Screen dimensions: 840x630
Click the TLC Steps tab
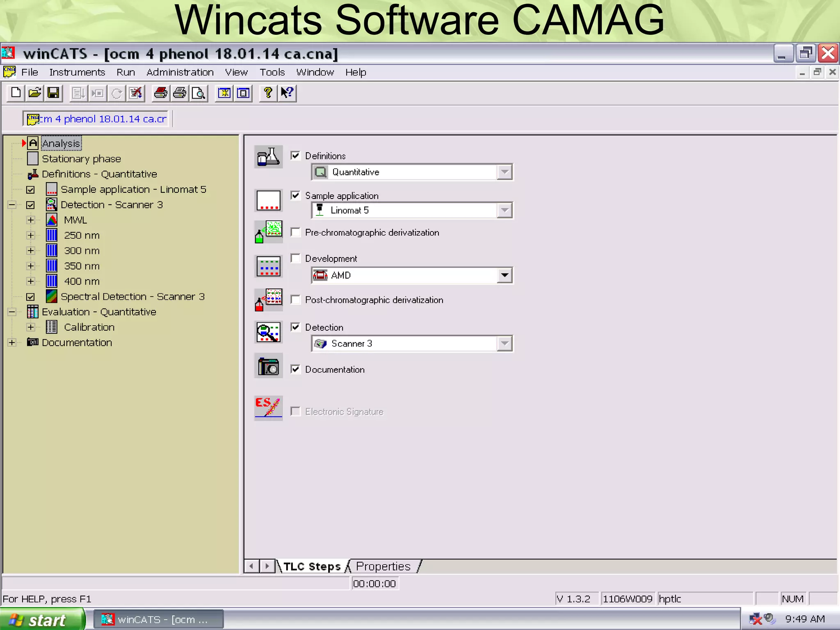click(312, 566)
